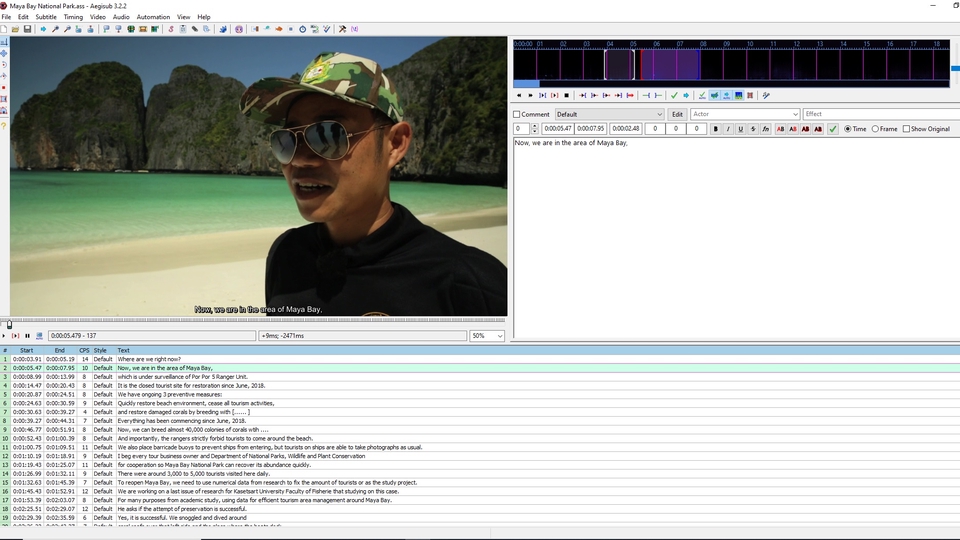Open the Video menu
This screenshot has width=960, height=540.
(x=98, y=17)
